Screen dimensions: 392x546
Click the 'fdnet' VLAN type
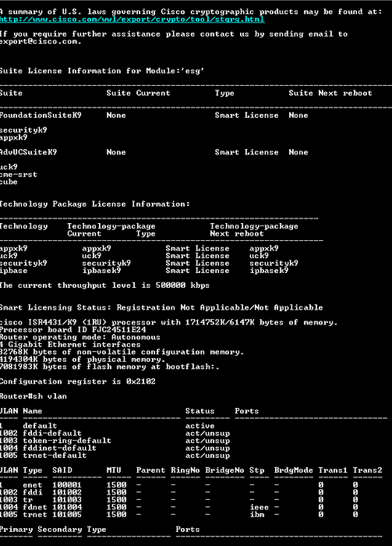click(35, 507)
